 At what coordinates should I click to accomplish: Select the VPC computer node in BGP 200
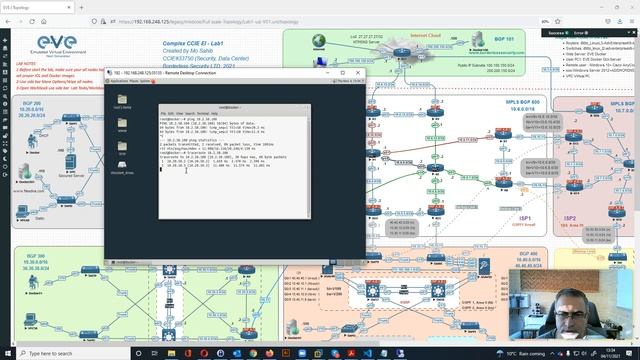22,211
